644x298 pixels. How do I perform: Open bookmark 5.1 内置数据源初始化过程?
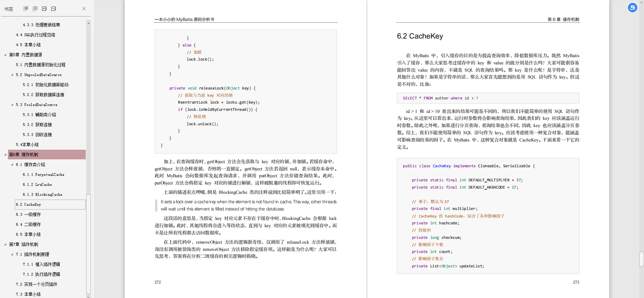click(x=41, y=65)
